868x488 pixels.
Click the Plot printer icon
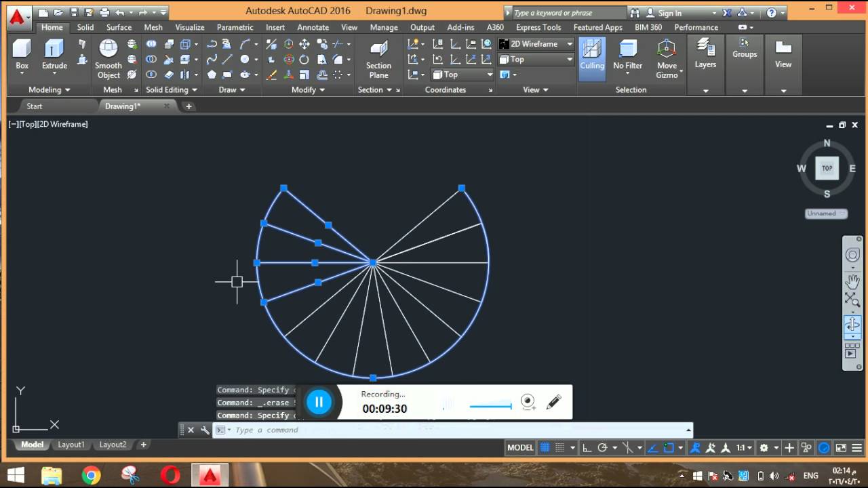click(x=104, y=12)
